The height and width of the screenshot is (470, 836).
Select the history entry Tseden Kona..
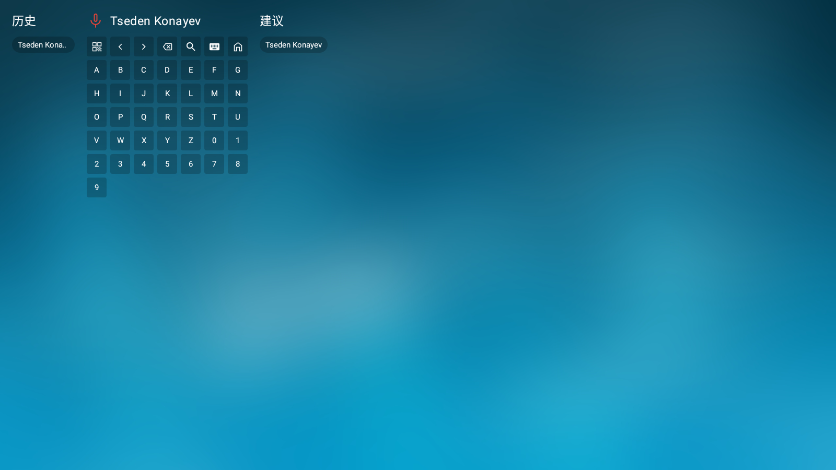coord(43,45)
